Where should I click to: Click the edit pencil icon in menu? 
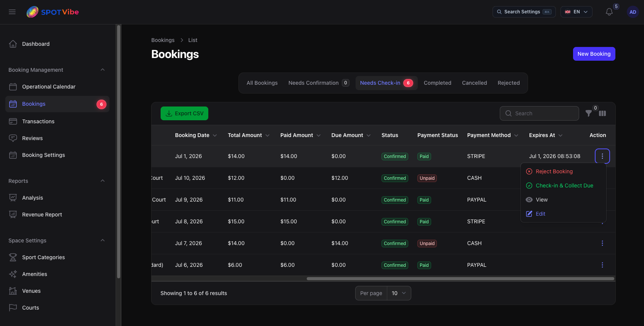click(x=529, y=214)
